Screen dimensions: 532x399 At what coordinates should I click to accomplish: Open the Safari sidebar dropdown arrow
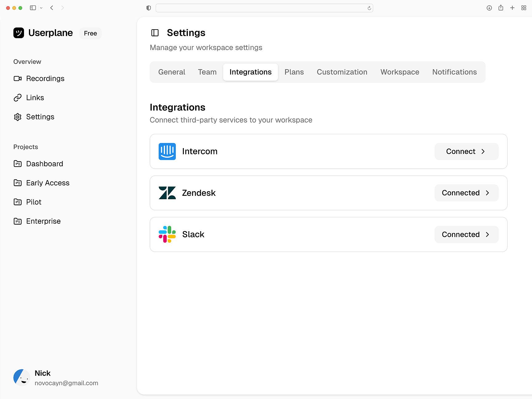point(41,8)
